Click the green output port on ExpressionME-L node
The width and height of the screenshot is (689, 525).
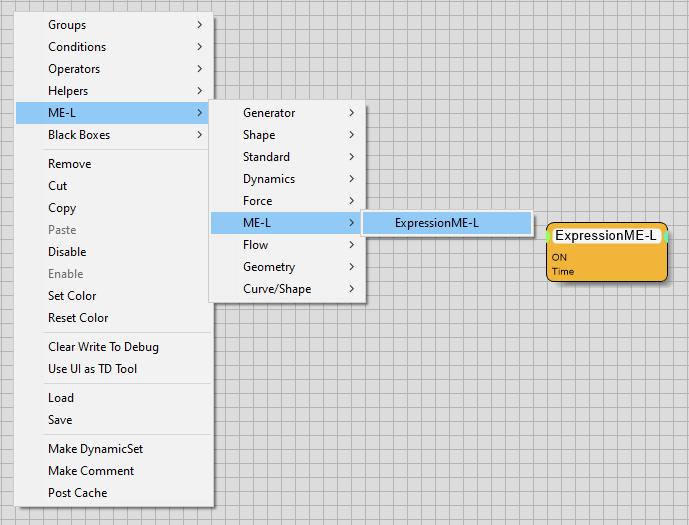point(667,236)
